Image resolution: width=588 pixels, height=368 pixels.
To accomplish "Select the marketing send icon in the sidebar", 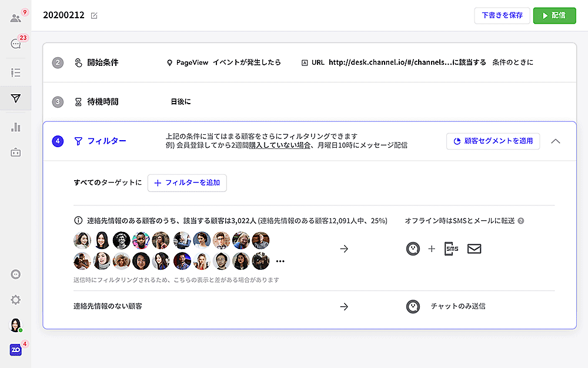I will point(16,98).
